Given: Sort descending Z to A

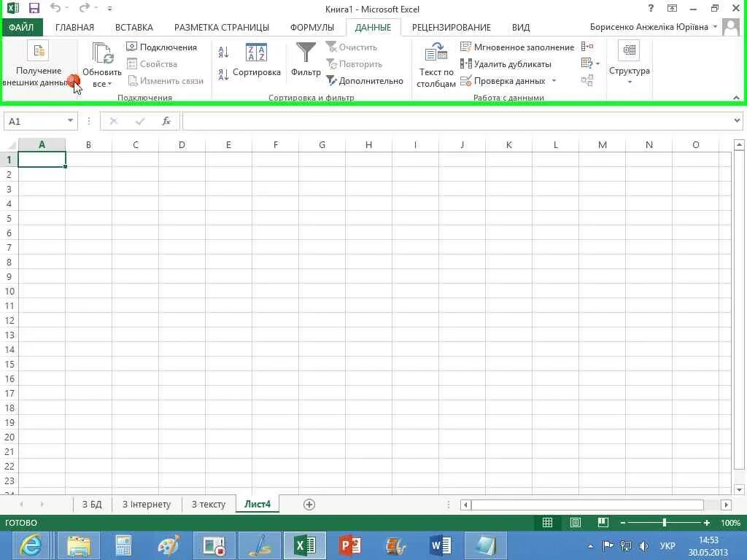Looking at the screenshot, I should 223,74.
